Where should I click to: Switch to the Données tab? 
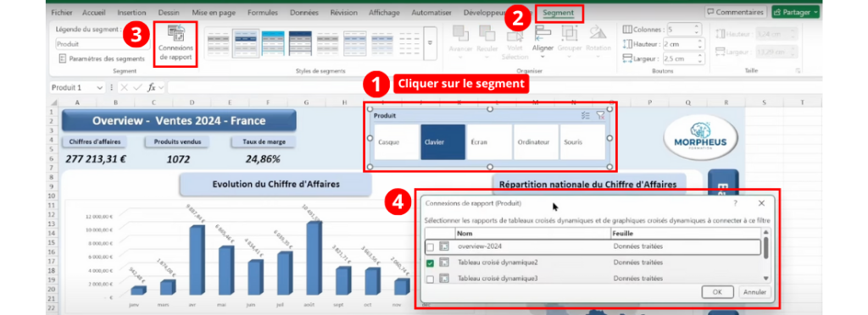(304, 12)
